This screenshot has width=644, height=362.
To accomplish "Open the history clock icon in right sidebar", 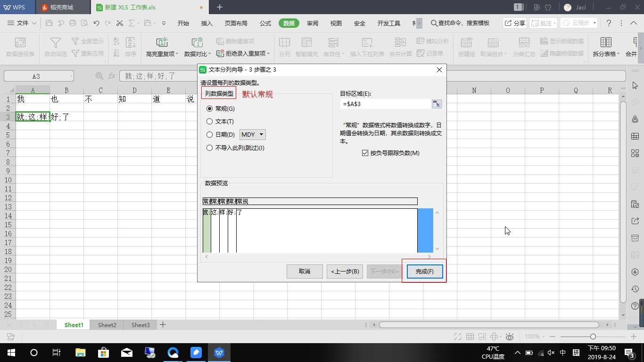I will pos(635,289).
